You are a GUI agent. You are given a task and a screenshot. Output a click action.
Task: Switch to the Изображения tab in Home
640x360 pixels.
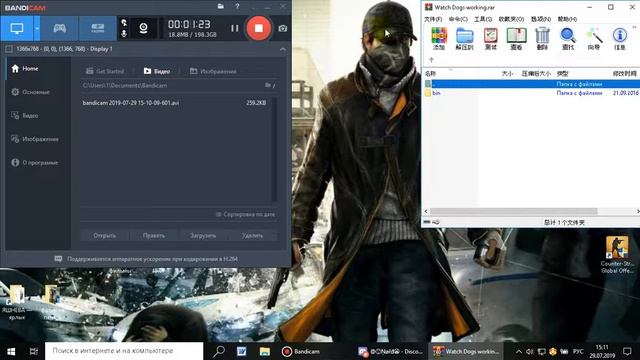point(213,71)
